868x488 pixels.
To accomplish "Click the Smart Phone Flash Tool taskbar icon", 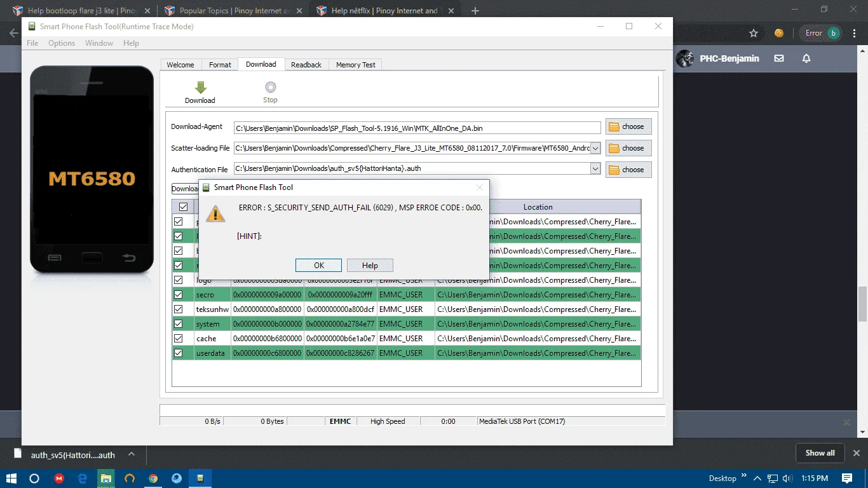I will tap(200, 478).
